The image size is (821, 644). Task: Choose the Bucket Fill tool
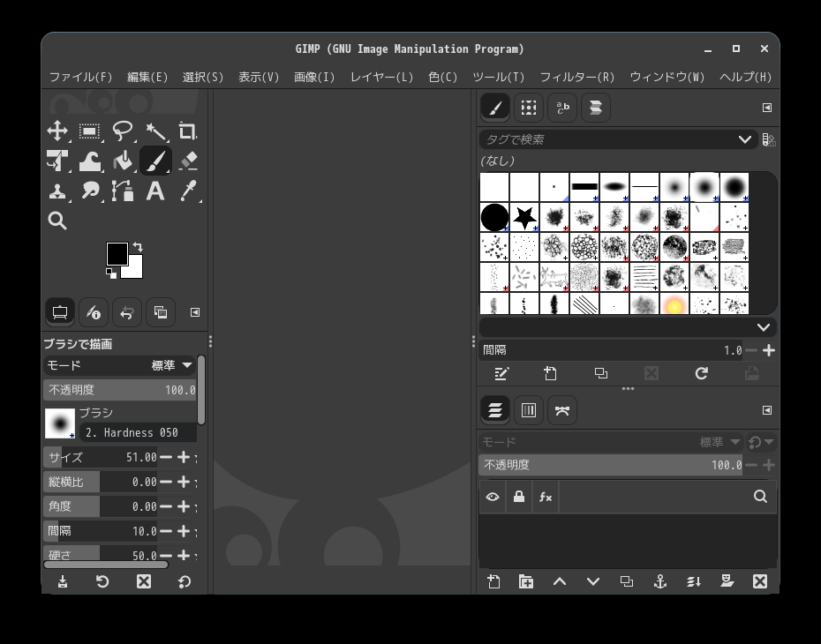pyautogui.click(x=122, y=161)
